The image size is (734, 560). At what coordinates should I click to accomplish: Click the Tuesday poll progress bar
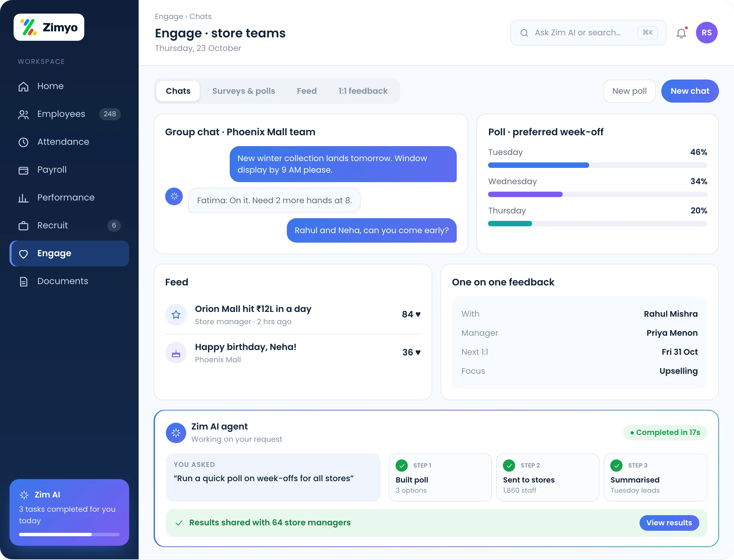[x=598, y=165]
